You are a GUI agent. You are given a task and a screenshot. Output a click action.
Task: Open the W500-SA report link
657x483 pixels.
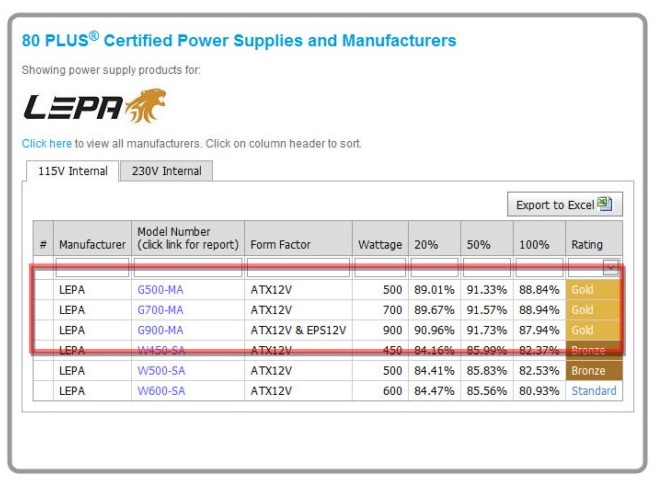click(161, 370)
